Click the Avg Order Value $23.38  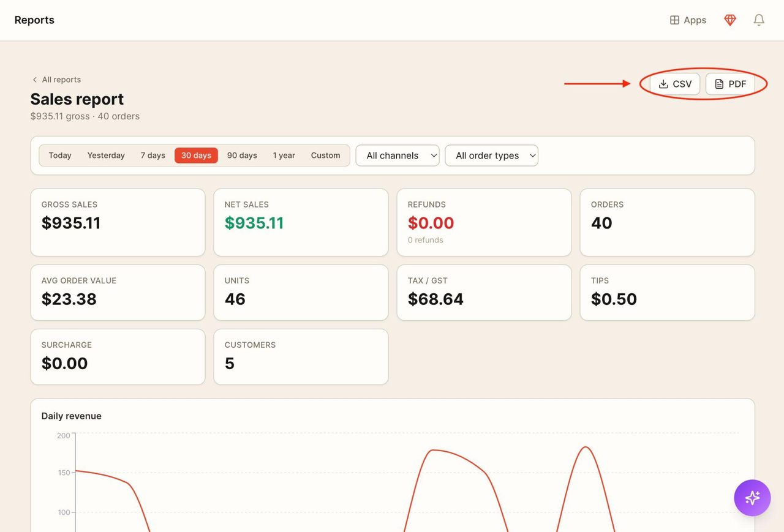69,299
